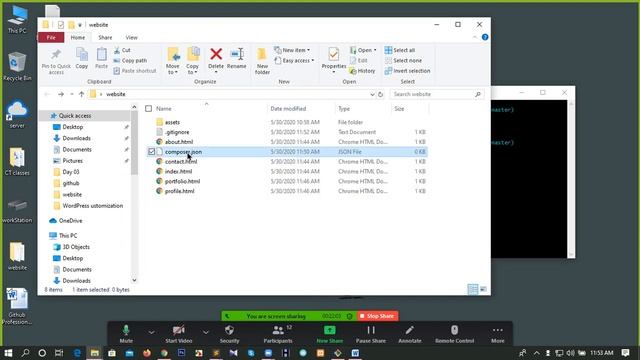640x360 pixels.
Task: Refresh the website folder view
Action: [380, 94]
